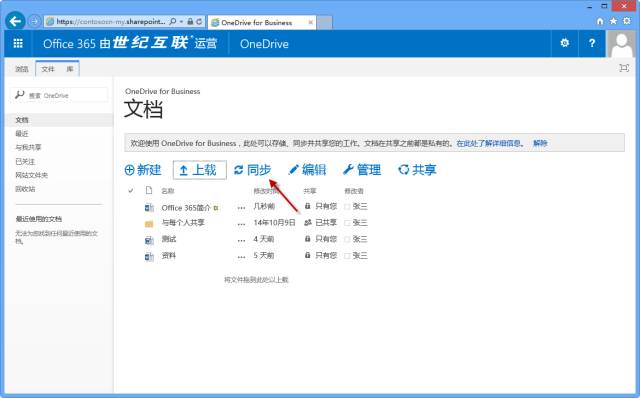640x398 pixels.
Task: Click the Word icon for 测试
Action: point(149,240)
